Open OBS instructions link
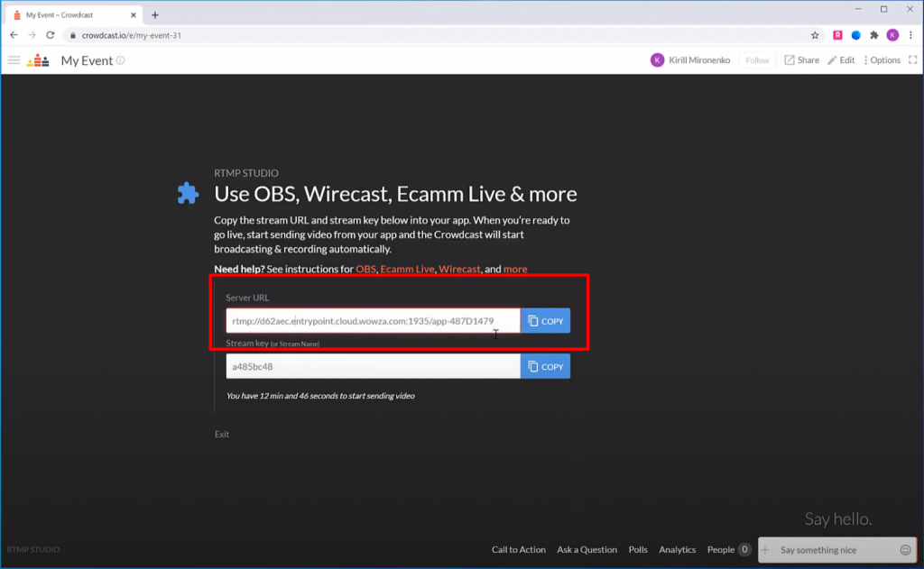Viewport: 924px width, 569px height. click(365, 270)
